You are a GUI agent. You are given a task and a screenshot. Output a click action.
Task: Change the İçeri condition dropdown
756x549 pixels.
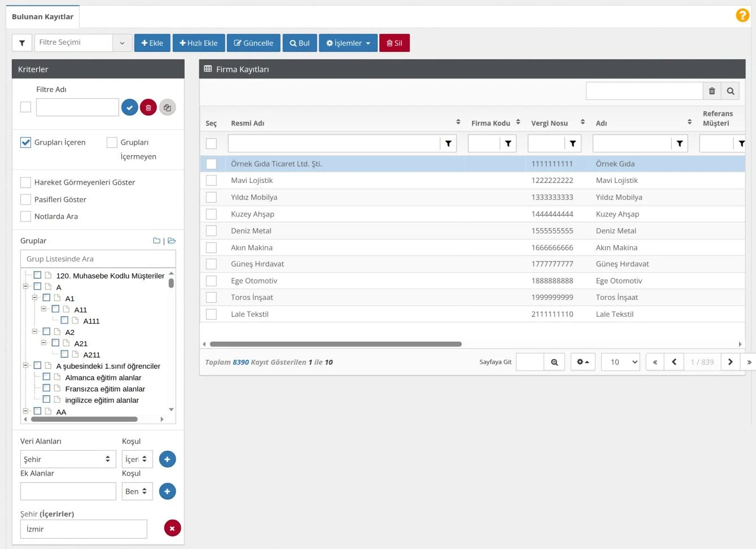coord(137,459)
